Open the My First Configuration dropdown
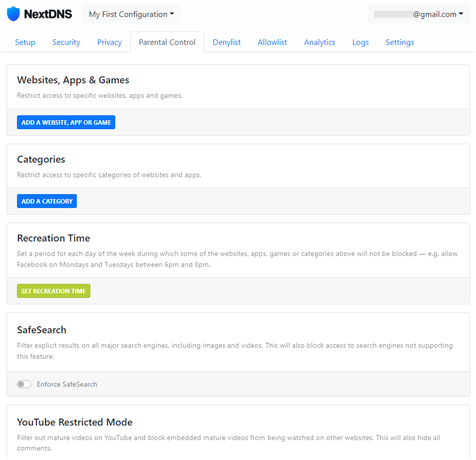This screenshot has width=476, height=460. (131, 14)
